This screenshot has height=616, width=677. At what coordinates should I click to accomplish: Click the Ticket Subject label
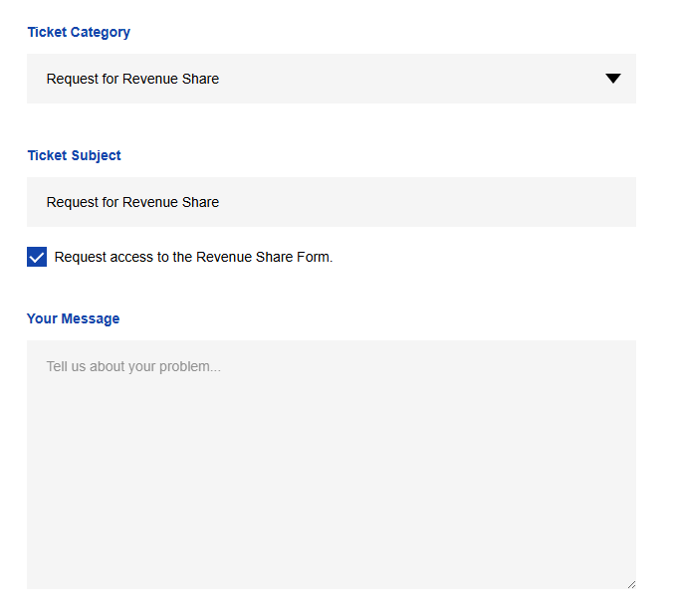tap(75, 155)
